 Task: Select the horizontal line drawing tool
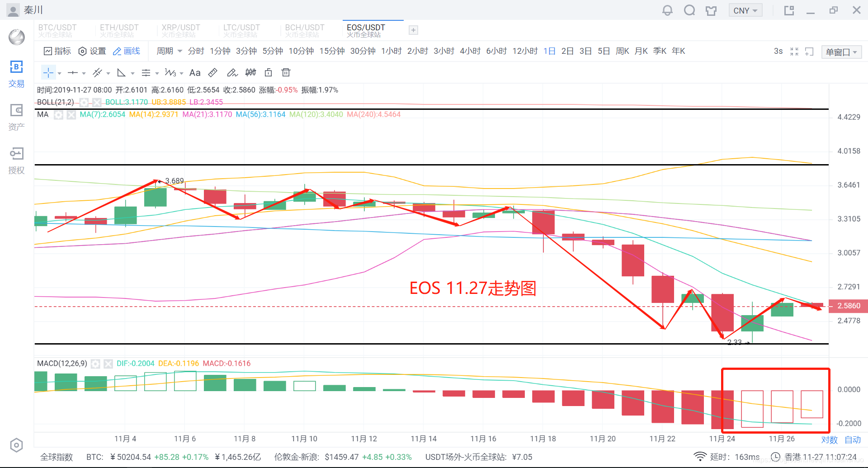point(73,72)
